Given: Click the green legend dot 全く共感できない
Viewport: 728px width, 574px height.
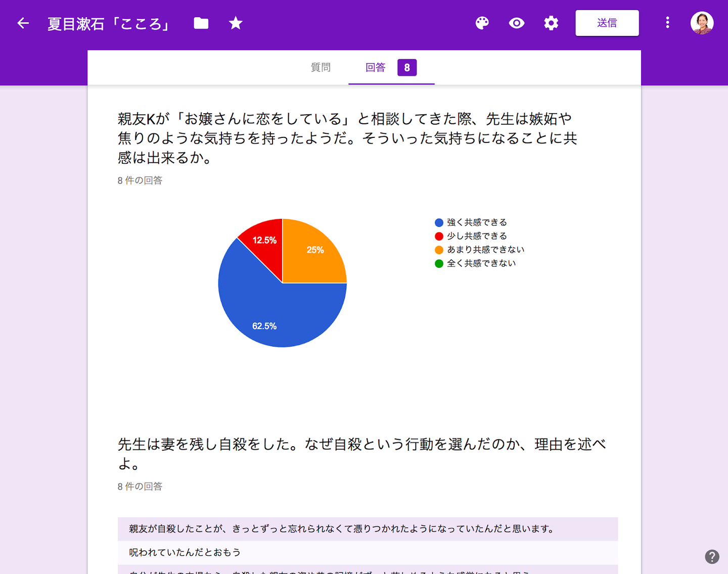Looking at the screenshot, I should (x=439, y=263).
